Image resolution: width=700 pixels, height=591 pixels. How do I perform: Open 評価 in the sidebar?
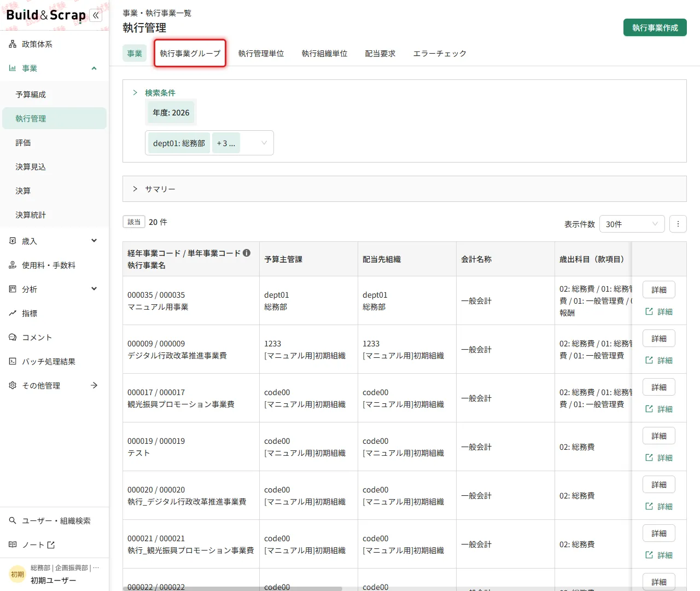[54, 142]
